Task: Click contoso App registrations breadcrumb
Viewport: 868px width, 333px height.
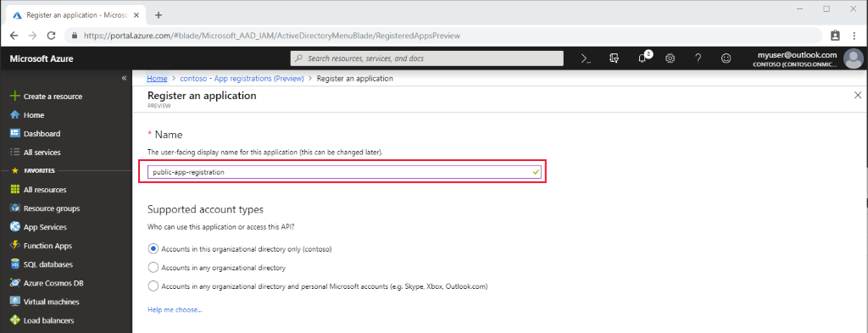Action: tap(242, 79)
